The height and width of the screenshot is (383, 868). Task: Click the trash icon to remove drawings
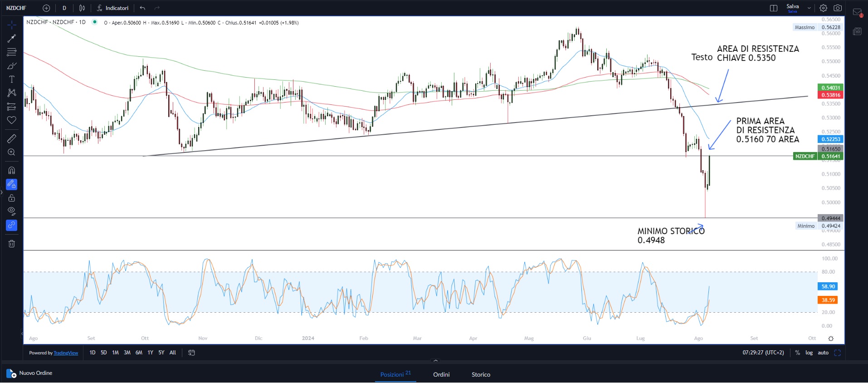coord(12,244)
